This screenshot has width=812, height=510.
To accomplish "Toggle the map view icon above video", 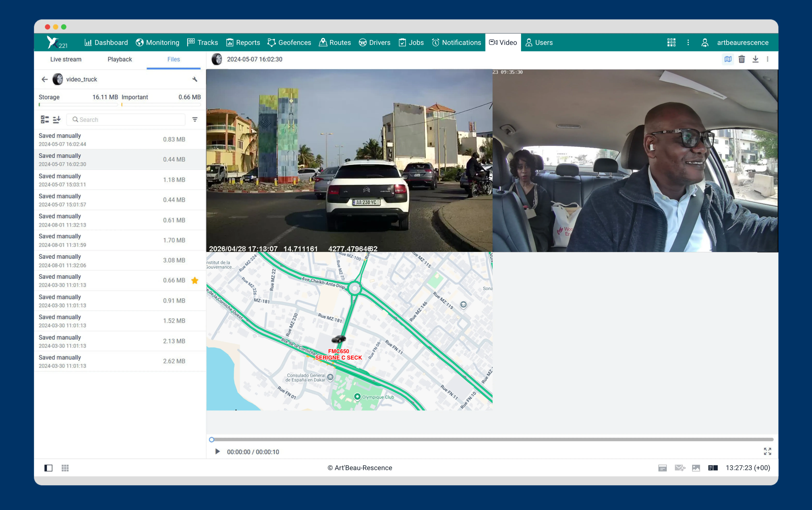I will [728, 59].
